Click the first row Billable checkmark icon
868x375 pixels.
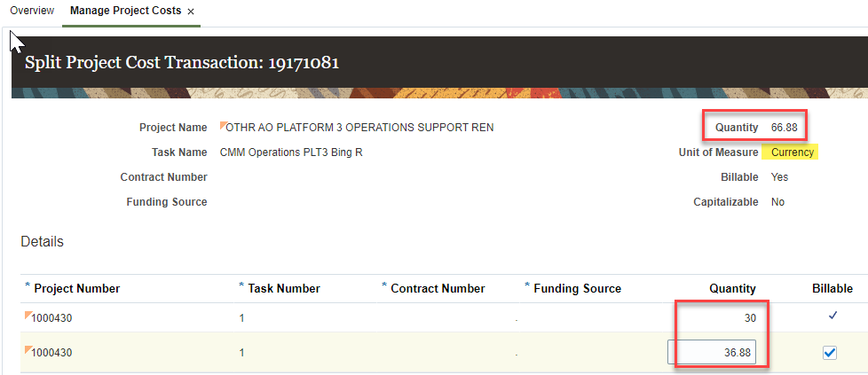[x=832, y=316]
